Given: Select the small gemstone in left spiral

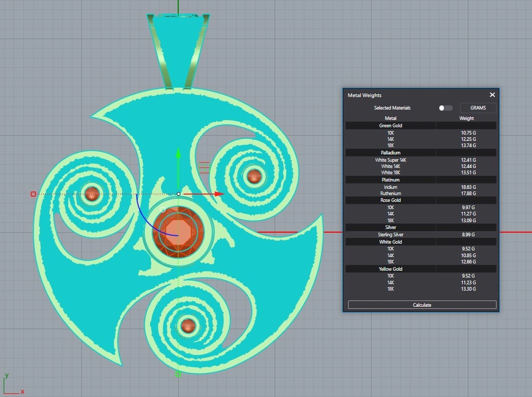Looking at the screenshot, I should tap(92, 194).
